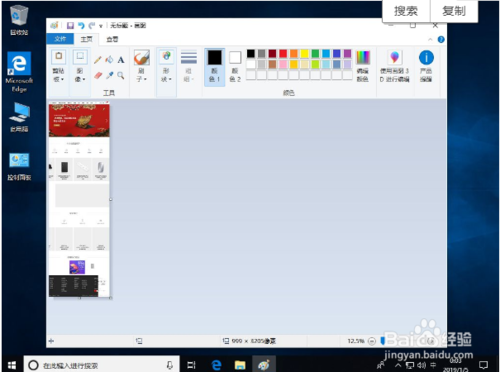Pick the black color swatch

pyautogui.click(x=251, y=53)
